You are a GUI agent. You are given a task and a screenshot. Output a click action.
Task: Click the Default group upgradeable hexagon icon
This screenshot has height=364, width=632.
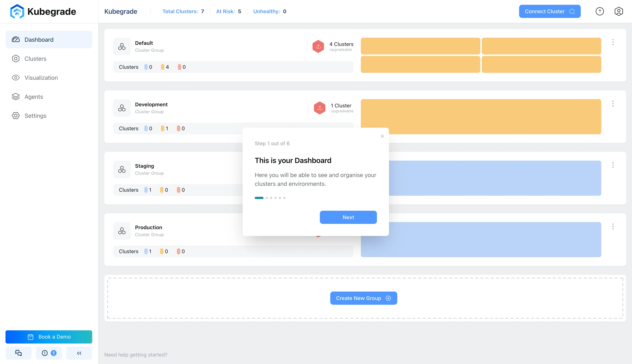tap(318, 46)
